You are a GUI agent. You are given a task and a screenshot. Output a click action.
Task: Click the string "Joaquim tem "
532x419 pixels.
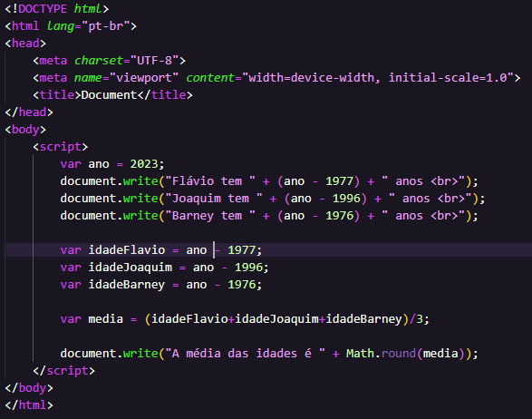pos(214,199)
